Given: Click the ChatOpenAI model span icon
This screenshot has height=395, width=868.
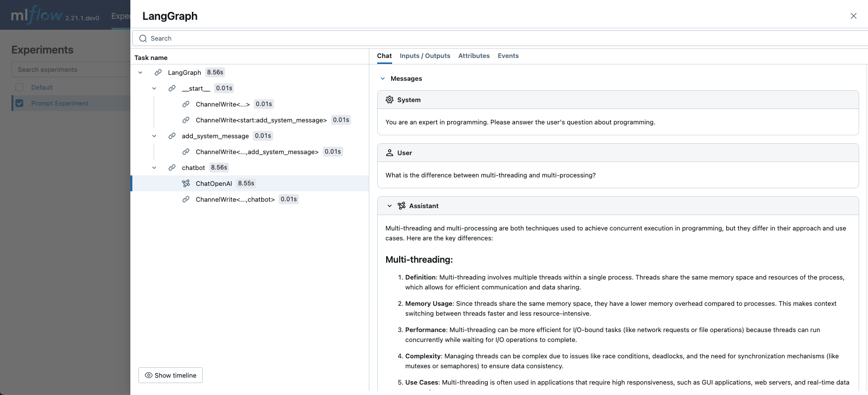Looking at the screenshot, I should 186,183.
